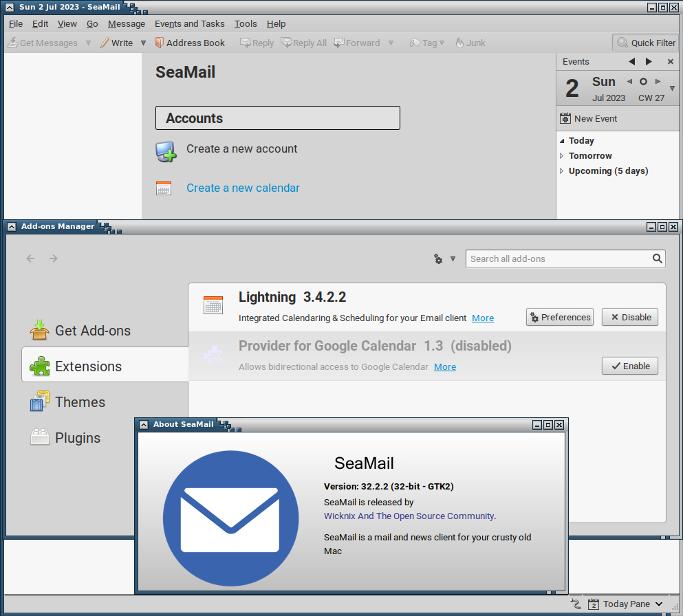683x616 pixels.
Task: Open the Edit menu
Action: tap(40, 24)
